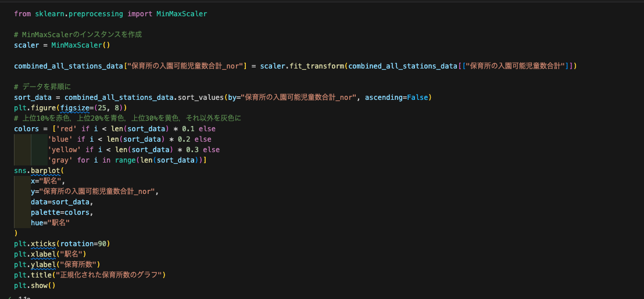Click the comment about 上位10%を赤色
The image size is (644, 299).
click(x=127, y=118)
